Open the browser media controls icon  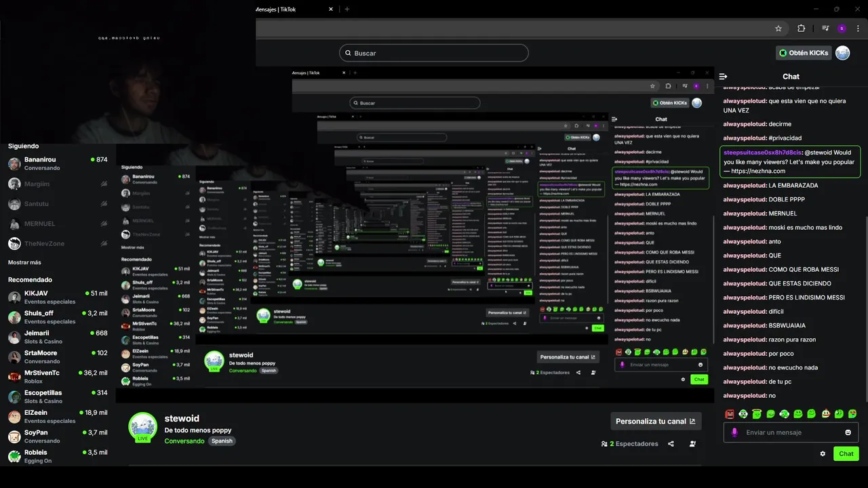pyautogui.click(x=825, y=28)
